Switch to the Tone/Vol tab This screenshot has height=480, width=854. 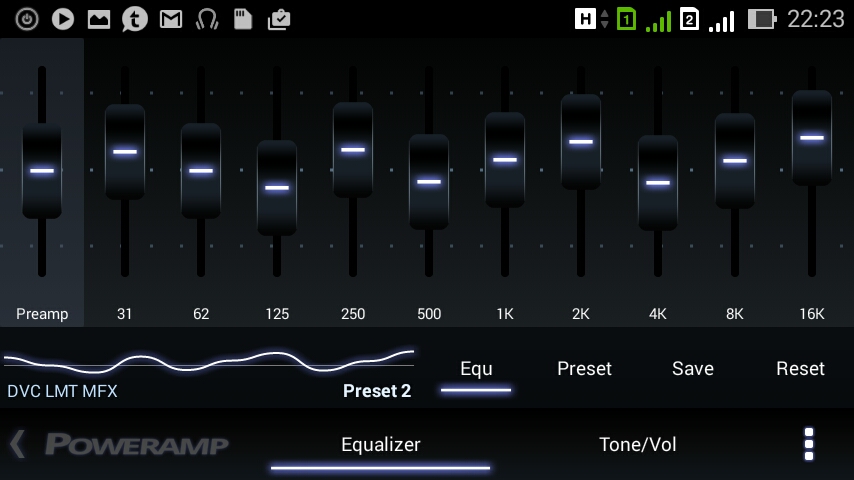638,445
